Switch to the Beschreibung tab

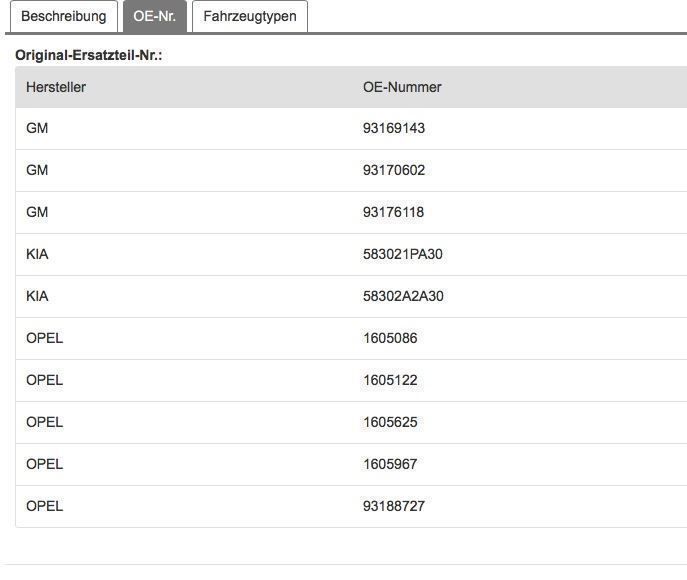pos(63,16)
